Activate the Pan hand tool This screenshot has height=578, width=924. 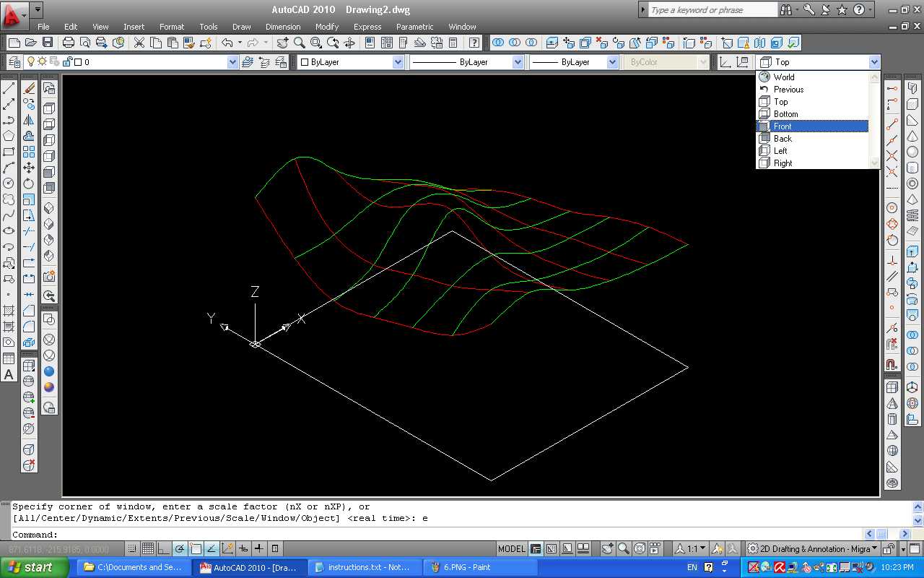[x=282, y=43]
